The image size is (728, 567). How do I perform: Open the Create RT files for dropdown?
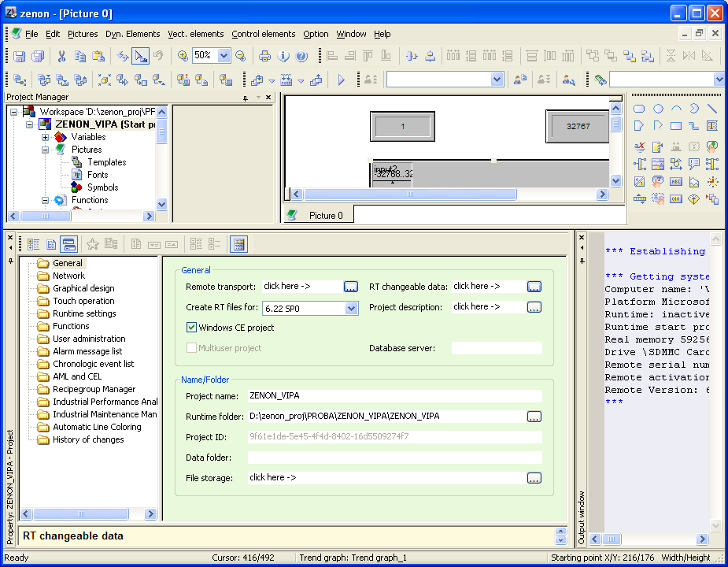pos(352,309)
